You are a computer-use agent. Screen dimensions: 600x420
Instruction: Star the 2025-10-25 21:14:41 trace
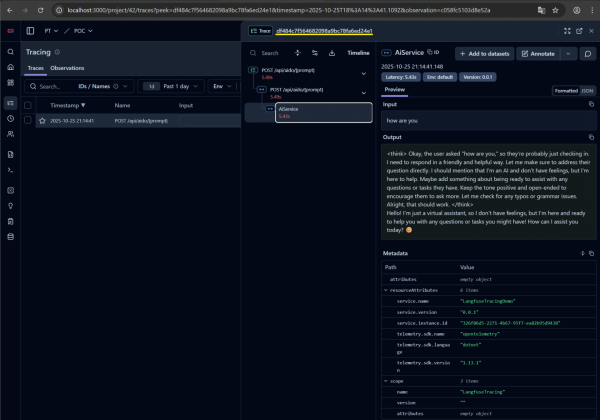click(x=42, y=121)
